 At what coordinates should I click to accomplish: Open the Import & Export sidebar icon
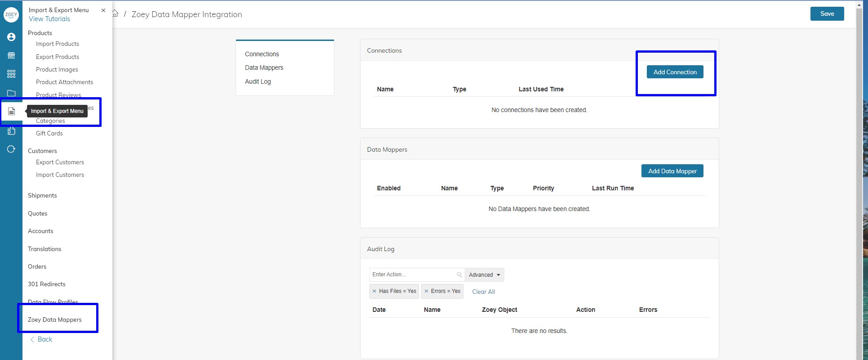click(12, 111)
